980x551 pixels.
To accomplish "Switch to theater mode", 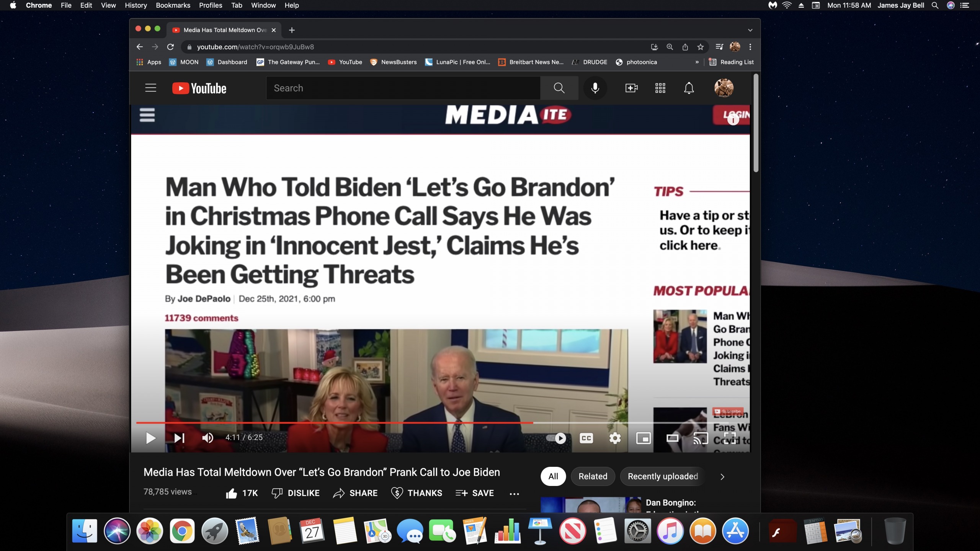I will 672,438.
